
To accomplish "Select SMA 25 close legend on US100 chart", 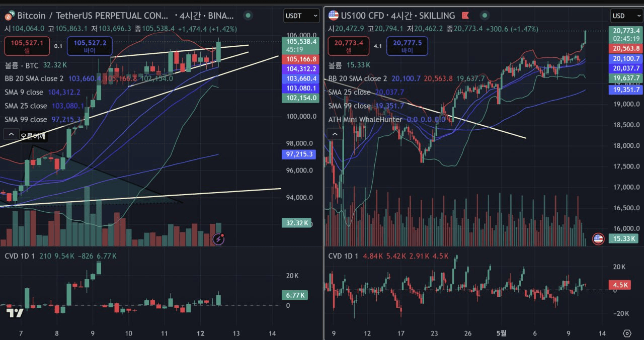I will [349, 92].
